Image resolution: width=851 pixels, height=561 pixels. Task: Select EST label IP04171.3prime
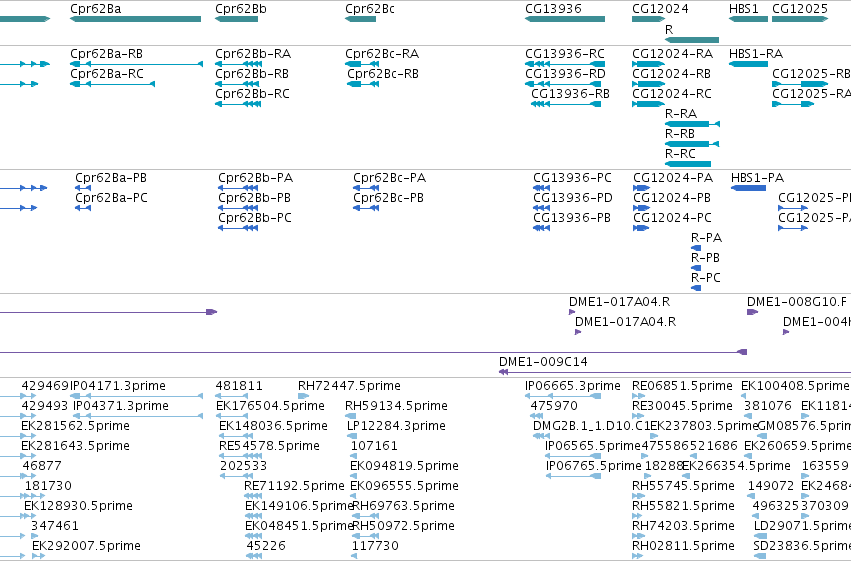pos(118,386)
